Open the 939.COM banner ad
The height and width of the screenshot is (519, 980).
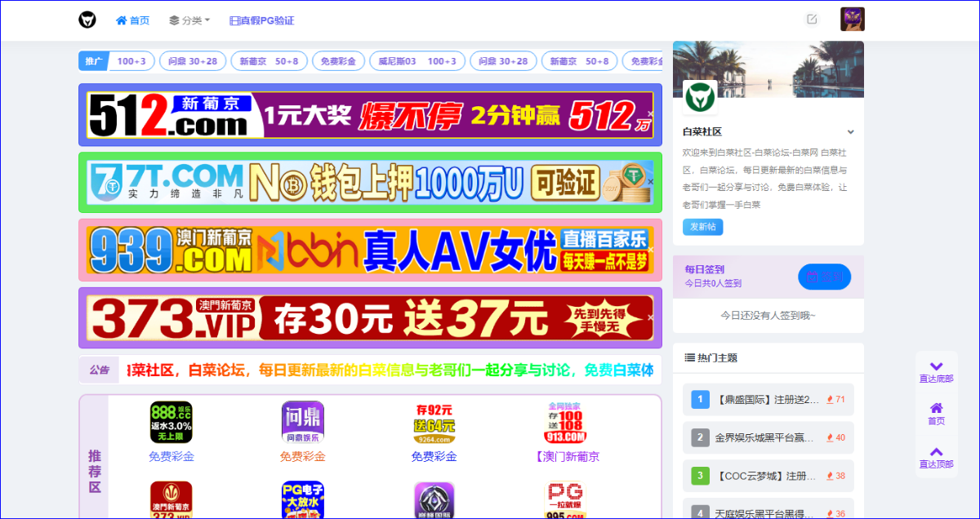click(x=370, y=250)
